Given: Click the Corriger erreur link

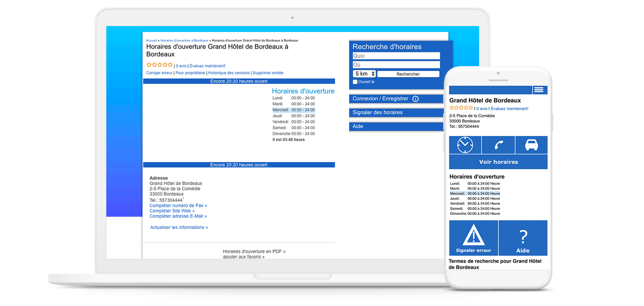Looking at the screenshot, I should tap(159, 73).
